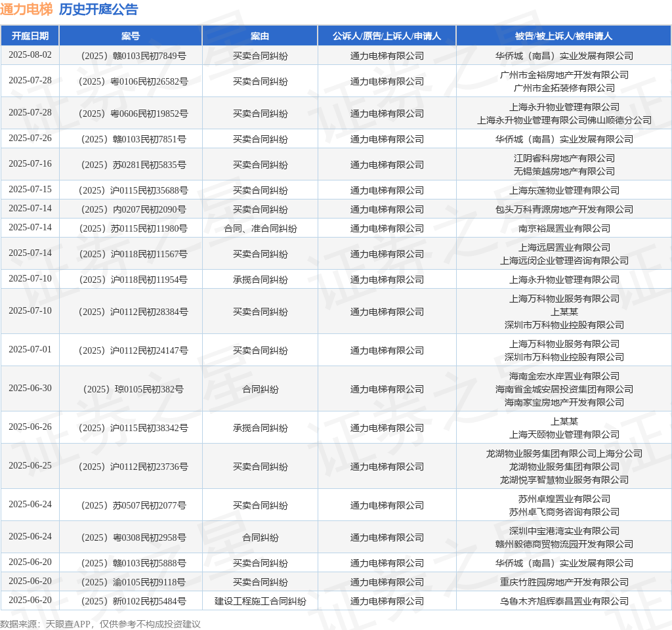The height and width of the screenshot is (630, 672).
Task: Click defendant 上海东莲物业管理有限公司
Action: click(564, 190)
